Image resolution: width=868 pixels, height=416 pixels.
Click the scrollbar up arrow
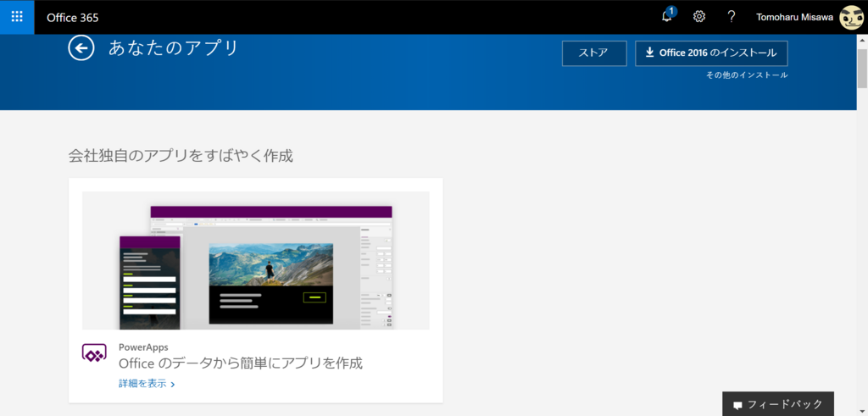click(x=862, y=40)
